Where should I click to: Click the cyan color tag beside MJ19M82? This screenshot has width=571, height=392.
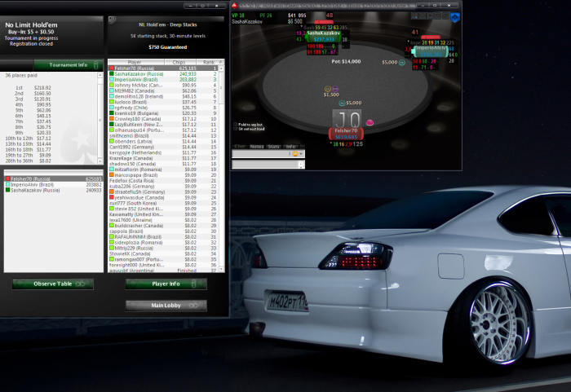coord(112,90)
